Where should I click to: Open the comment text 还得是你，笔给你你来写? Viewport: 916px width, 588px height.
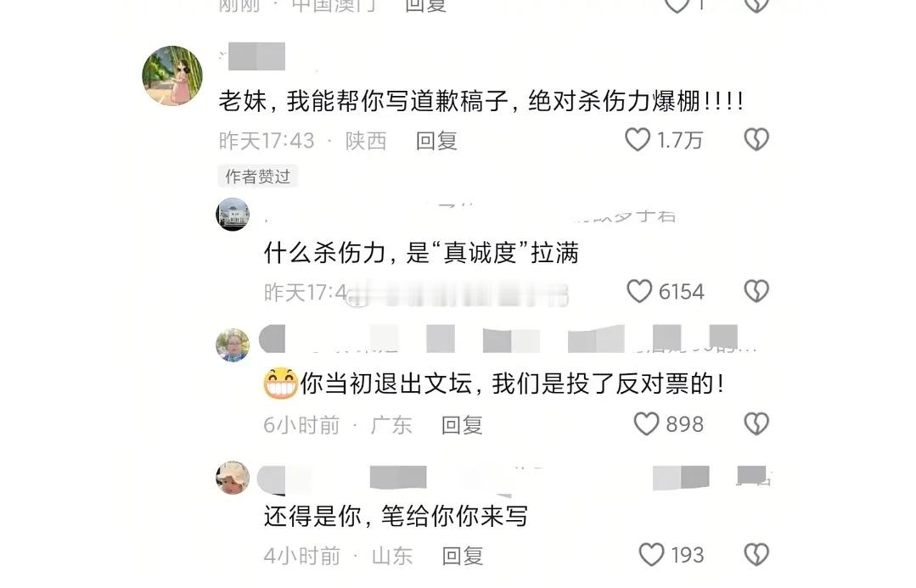(x=396, y=516)
